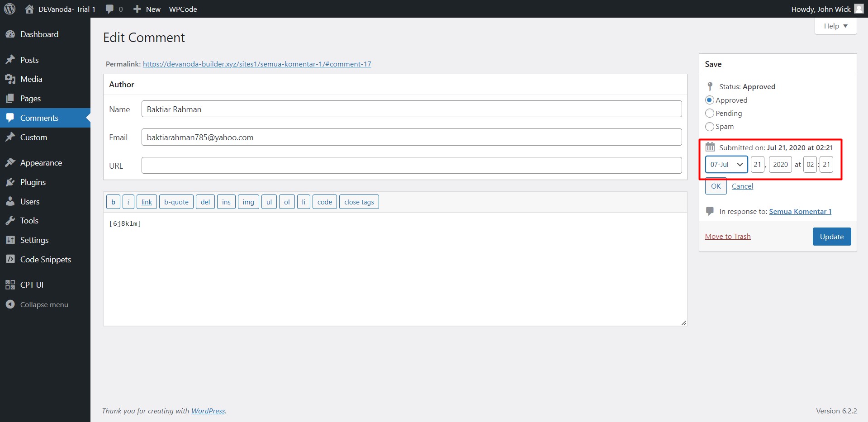868x422 pixels.
Task: Click the img quicktag button
Action: tap(248, 202)
